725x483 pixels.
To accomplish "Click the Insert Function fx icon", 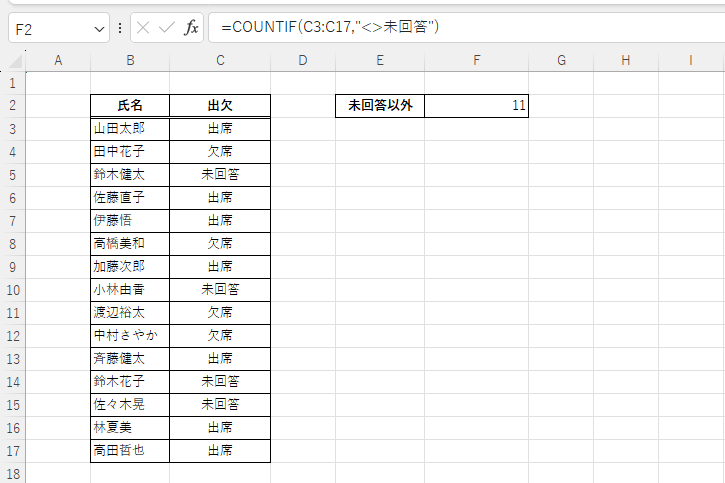I will (191, 28).
